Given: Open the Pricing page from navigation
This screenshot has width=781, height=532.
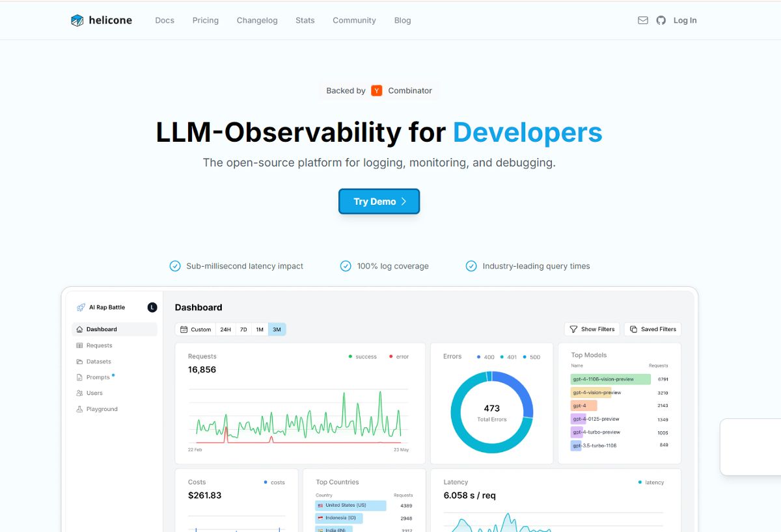Looking at the screenshot, I should 206,20.
